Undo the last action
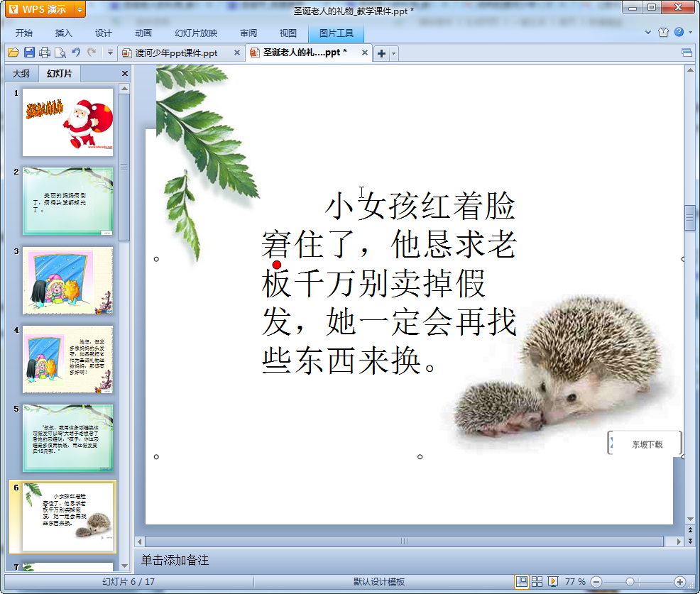Viewport: 700px width, 594px height. 76,53
